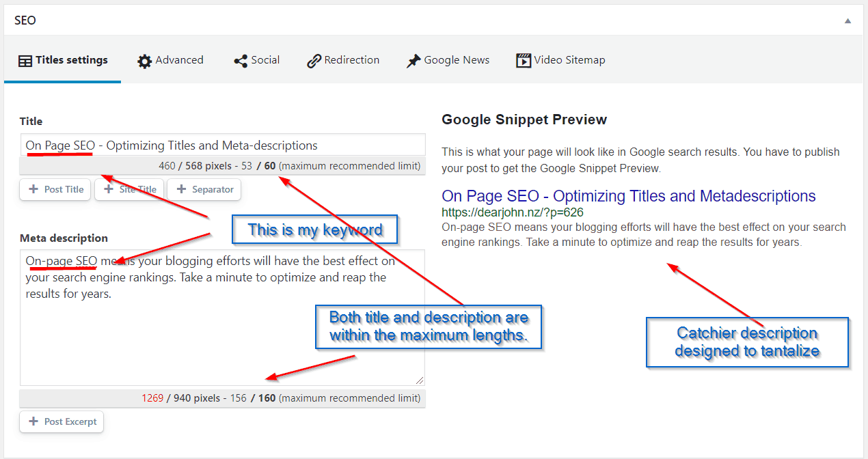The image size is (868, 459).
Task: Collapse the SEO metabox panel arrow
Action: pos(847,20)
